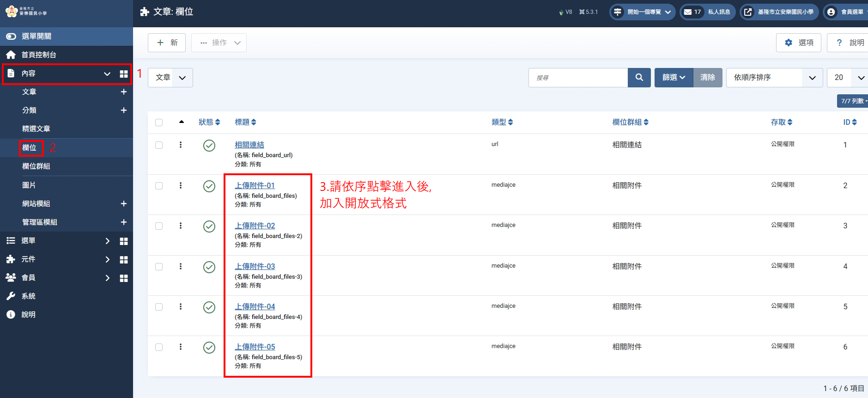This screenshot has height=398, width=868.
Task: Click the plus icon next to 網站模組
Action: [123, 204]
